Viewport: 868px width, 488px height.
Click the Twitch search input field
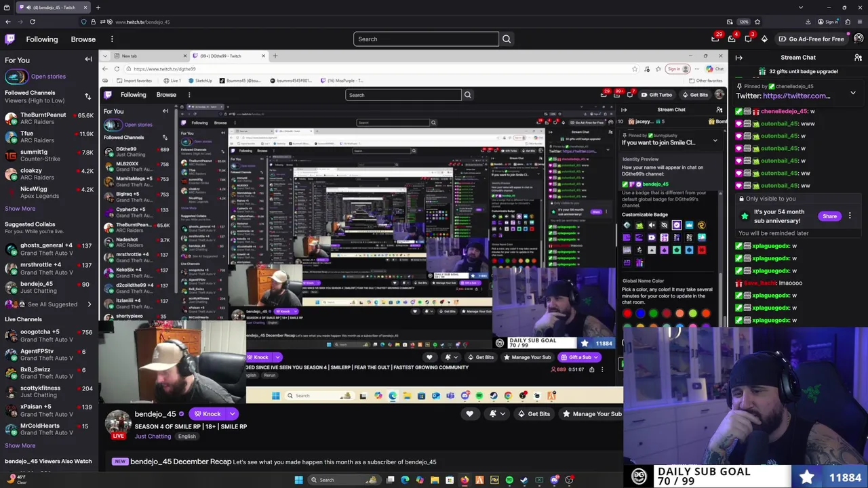tap(426, 39)
